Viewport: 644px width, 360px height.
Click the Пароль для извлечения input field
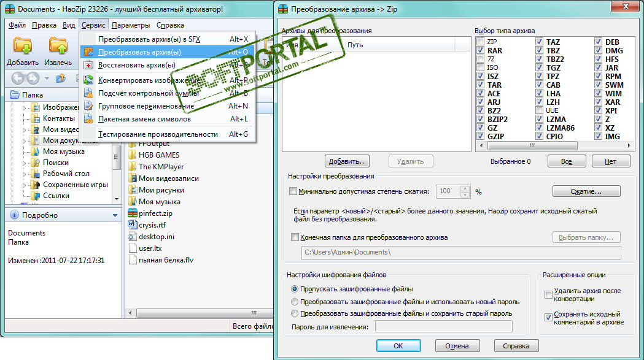tap(444, 327)
